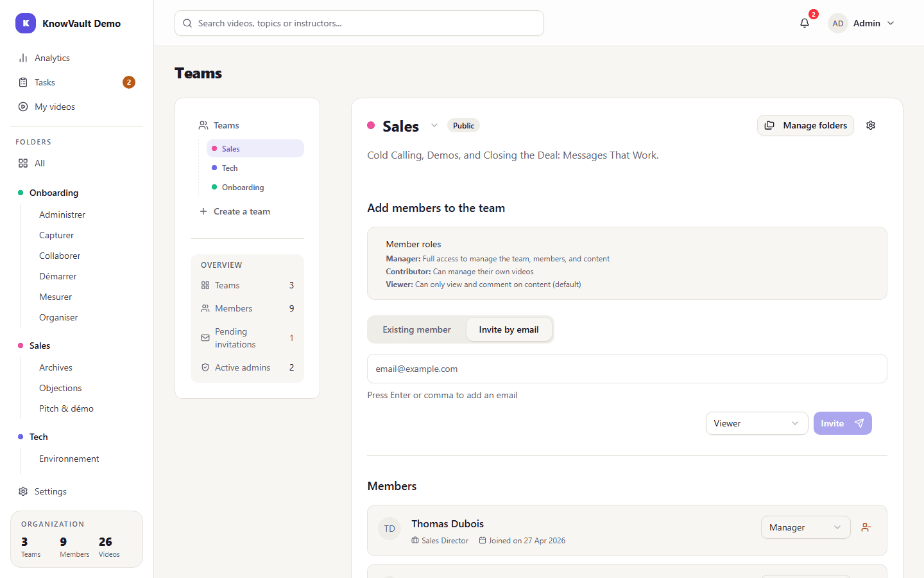
Task: Open the Capturer folder
Action: [56, 235]
